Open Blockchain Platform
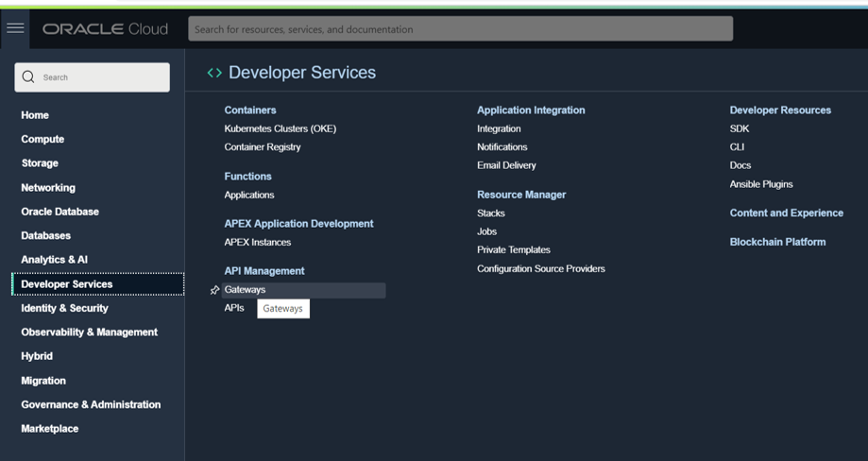Screen dimensions: 868x461 click(x=777, y=242)
